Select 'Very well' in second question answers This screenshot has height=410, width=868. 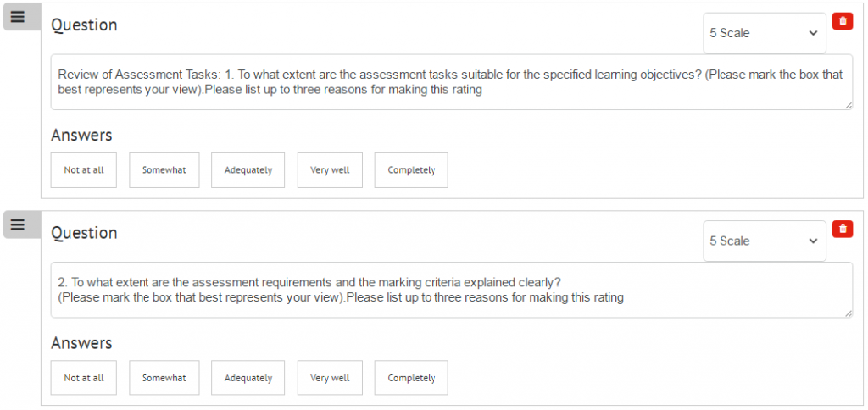[330, 379]
